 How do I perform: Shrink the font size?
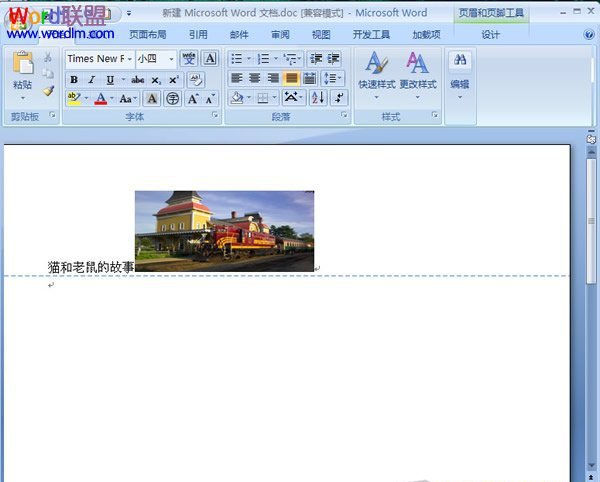pyautogui.click(x=210, y=99)
